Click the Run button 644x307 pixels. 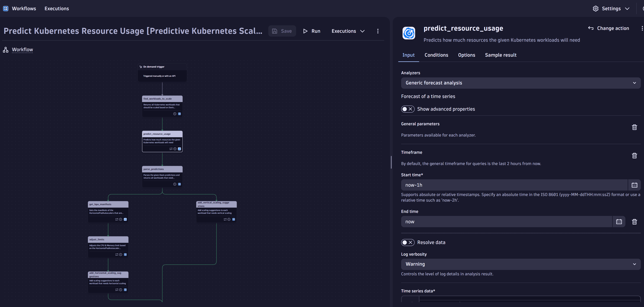tap(313, 31)
